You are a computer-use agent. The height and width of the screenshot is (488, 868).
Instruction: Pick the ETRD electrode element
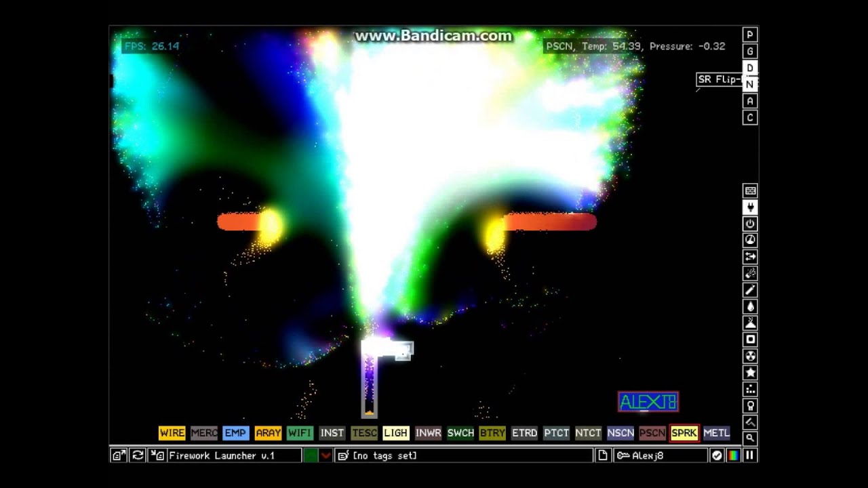pyautogui.click(x=524, y=432)
